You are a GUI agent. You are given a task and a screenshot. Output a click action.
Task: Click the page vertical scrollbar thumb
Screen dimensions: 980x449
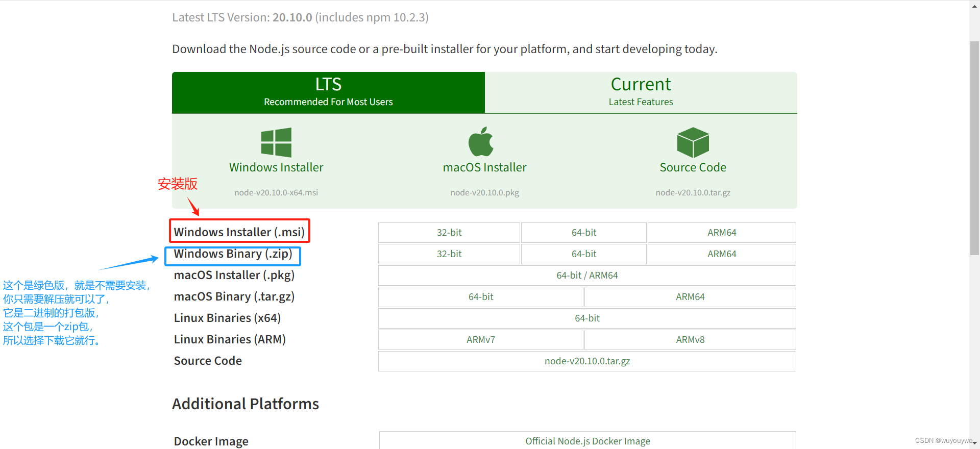point(974,148)
